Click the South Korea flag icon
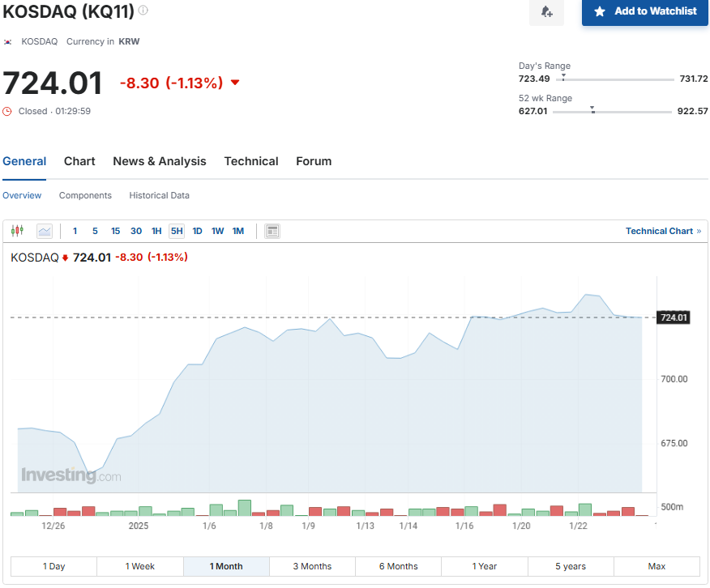 click(x=7, y=42)
